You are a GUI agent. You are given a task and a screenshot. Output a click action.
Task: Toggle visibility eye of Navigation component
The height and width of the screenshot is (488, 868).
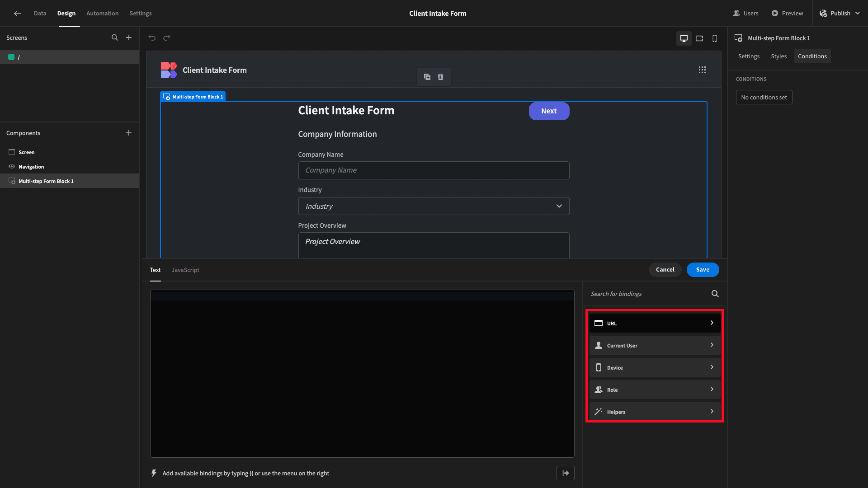[12, 167]
